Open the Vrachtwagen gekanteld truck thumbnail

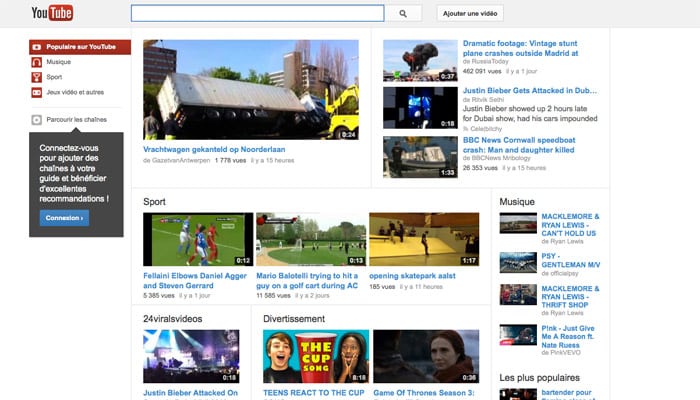pos(251,90)
